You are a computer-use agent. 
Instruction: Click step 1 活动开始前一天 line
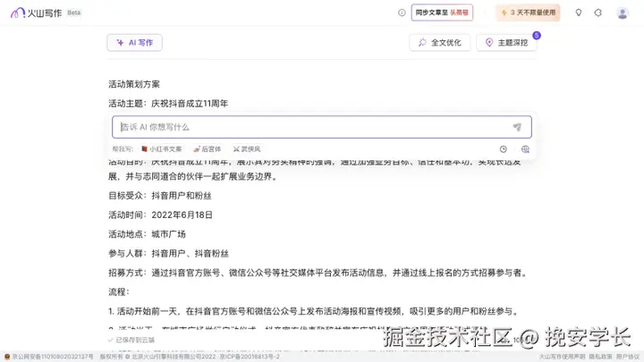(x=314, y=312)
